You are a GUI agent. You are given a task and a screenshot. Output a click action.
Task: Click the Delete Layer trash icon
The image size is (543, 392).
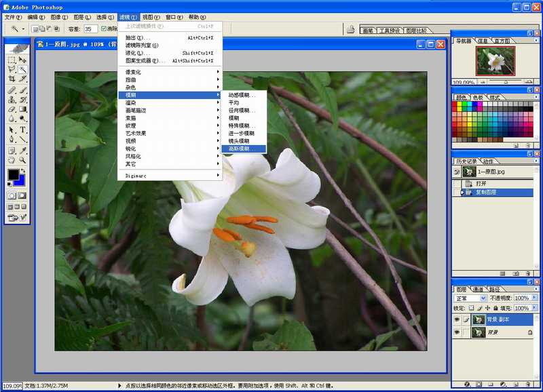[x=529, y=385]
